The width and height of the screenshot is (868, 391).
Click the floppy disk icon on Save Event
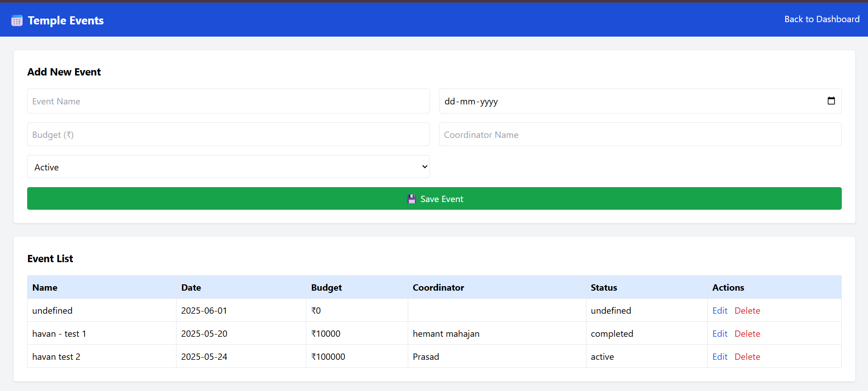411,199
